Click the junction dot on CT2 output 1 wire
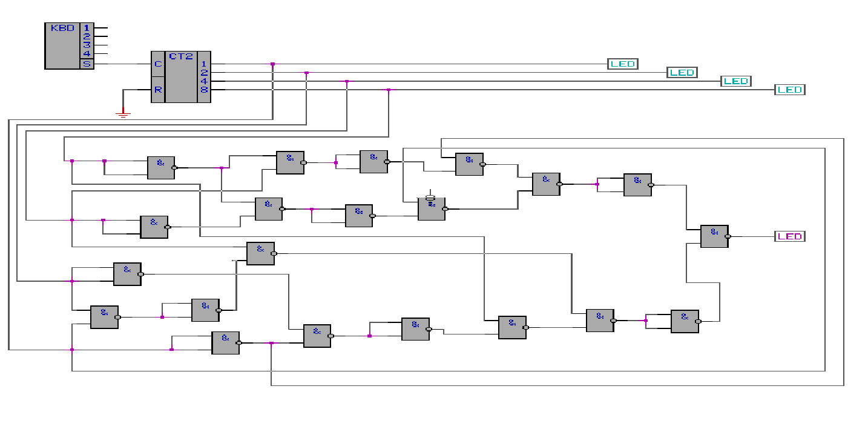This screenshot has width=868, height=426. [x=272, y=64]
